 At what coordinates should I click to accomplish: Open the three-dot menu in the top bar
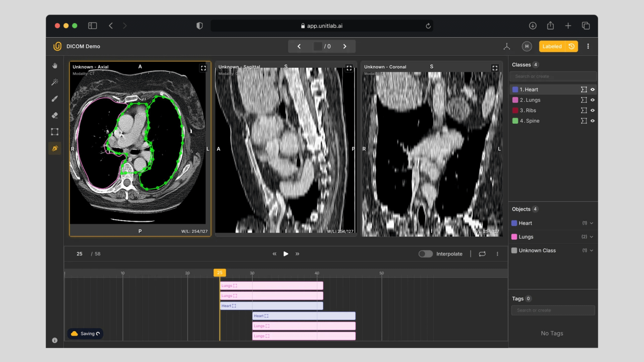coord(588,46)
